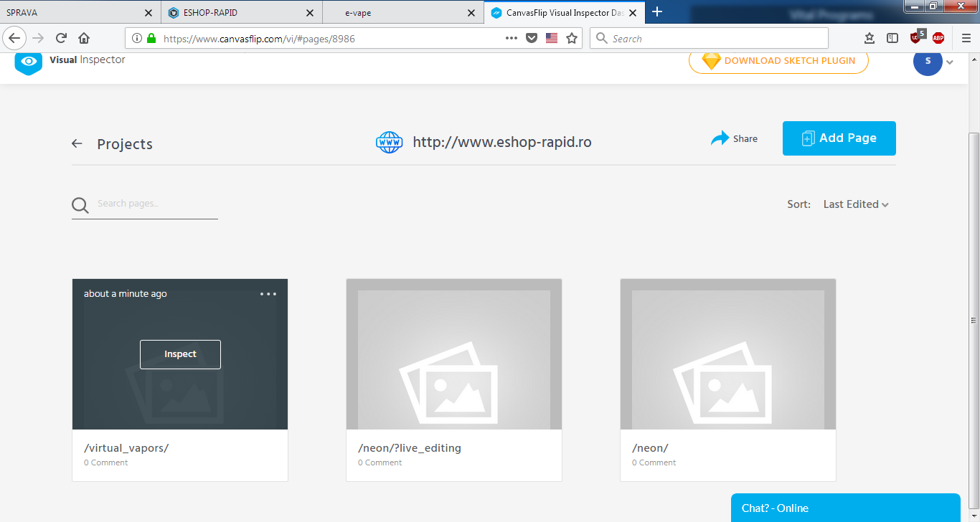980x522 pixels.
Task: Open the bookmarks library icon
Action: [870, 38]
